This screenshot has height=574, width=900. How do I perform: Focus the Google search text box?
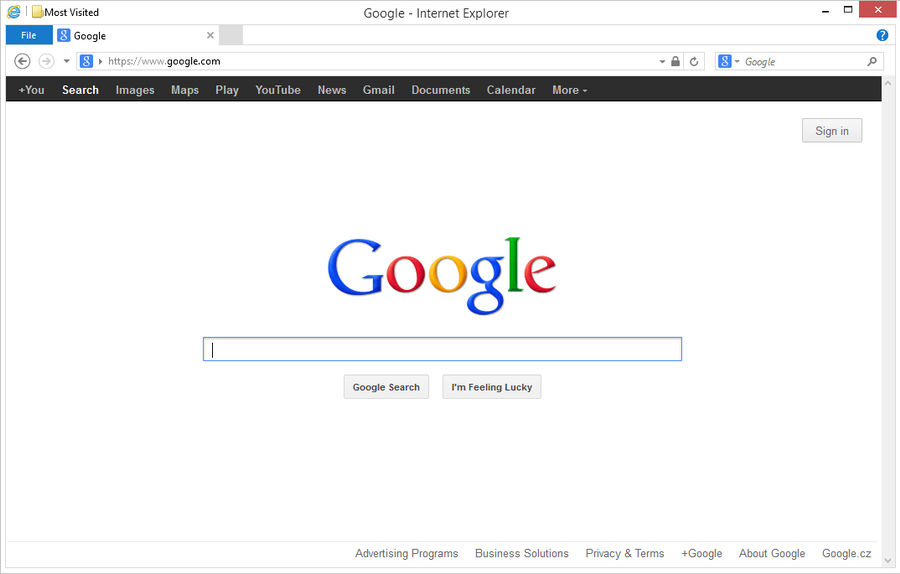pyautogui.click(x=443, y=349)
